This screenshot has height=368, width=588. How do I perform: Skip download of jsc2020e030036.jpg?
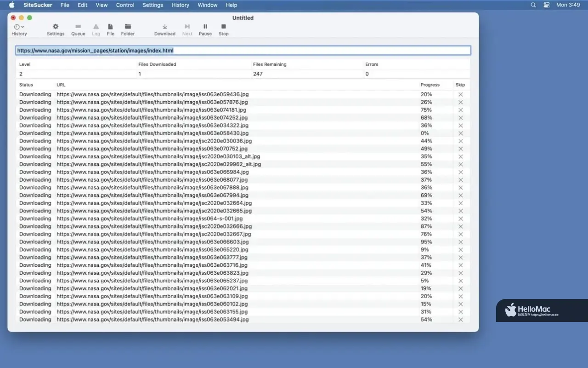(460, 141)
